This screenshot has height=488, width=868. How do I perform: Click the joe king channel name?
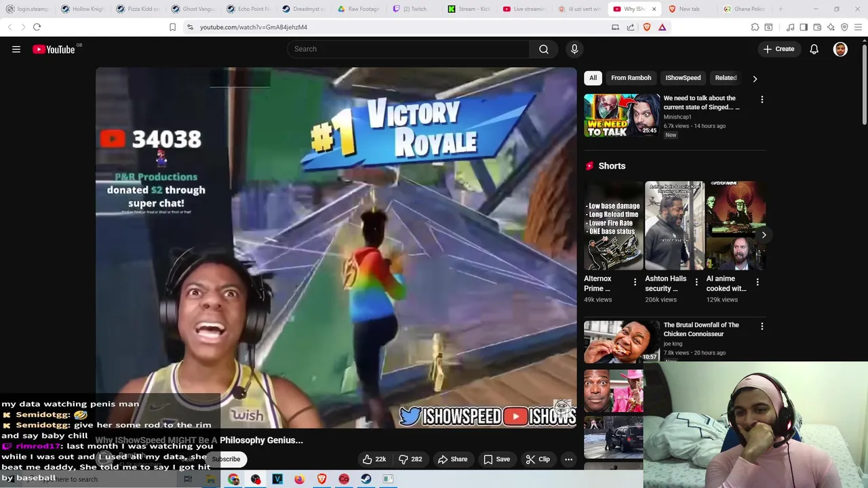[673, 344]
